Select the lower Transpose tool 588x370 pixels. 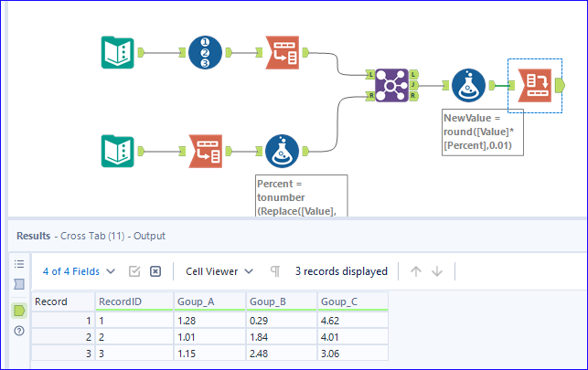(x=206, y=151)
